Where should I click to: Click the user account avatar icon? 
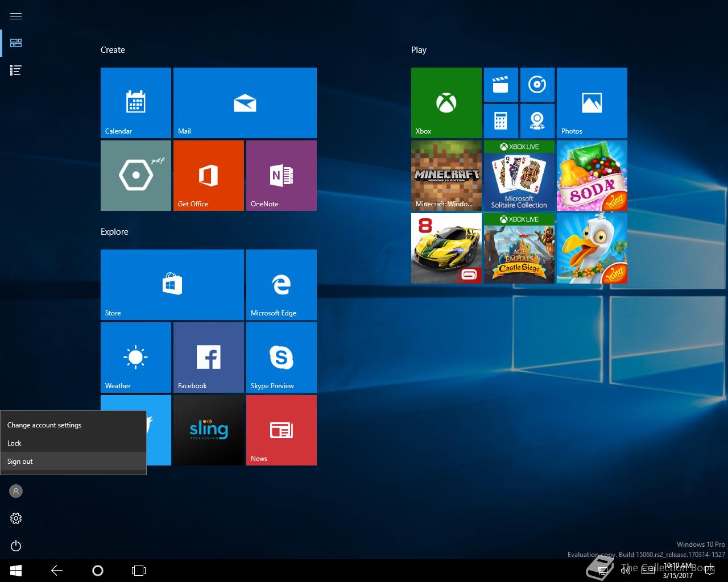pyautogui.click(x=16, y=491)
